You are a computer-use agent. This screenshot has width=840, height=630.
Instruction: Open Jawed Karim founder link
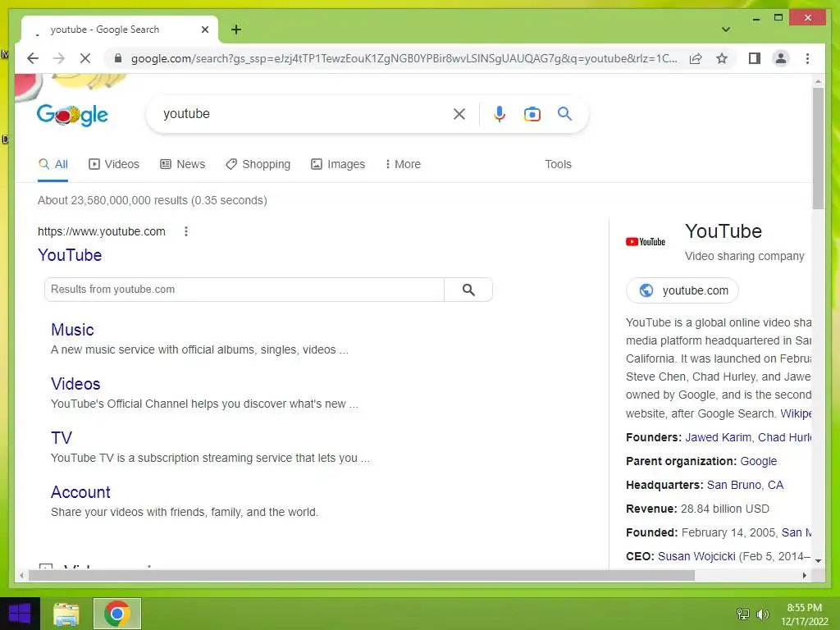pyautogui.click(x=718, y=437)
